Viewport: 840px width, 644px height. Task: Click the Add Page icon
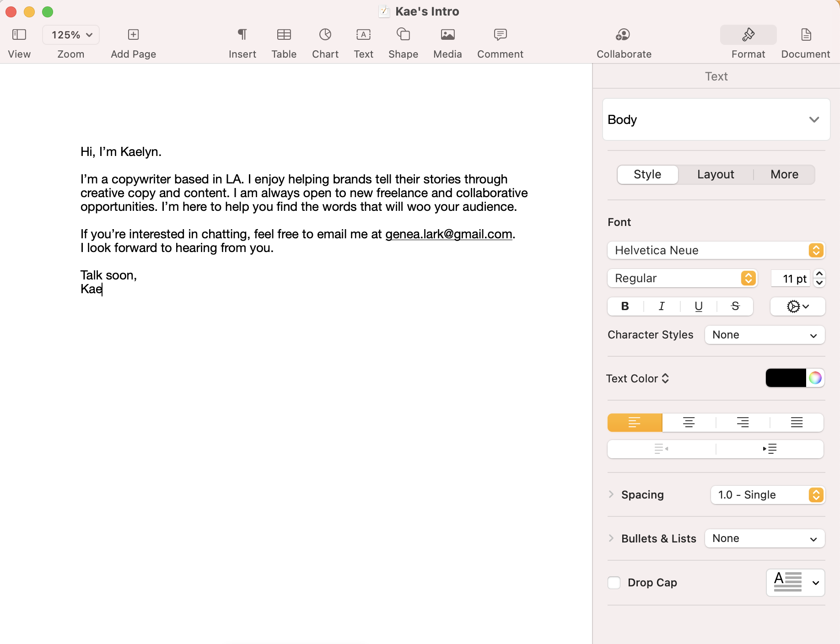133,35
